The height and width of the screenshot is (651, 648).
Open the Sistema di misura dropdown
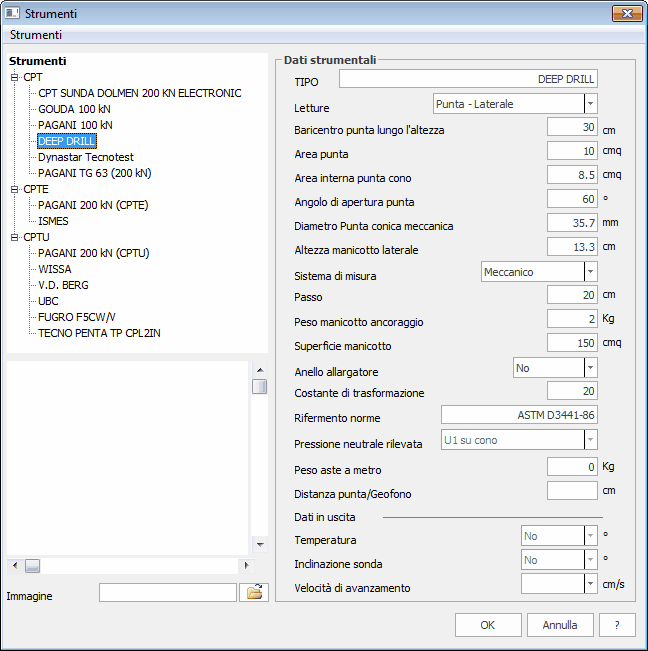pyautogui.click(x=590, y=272)
